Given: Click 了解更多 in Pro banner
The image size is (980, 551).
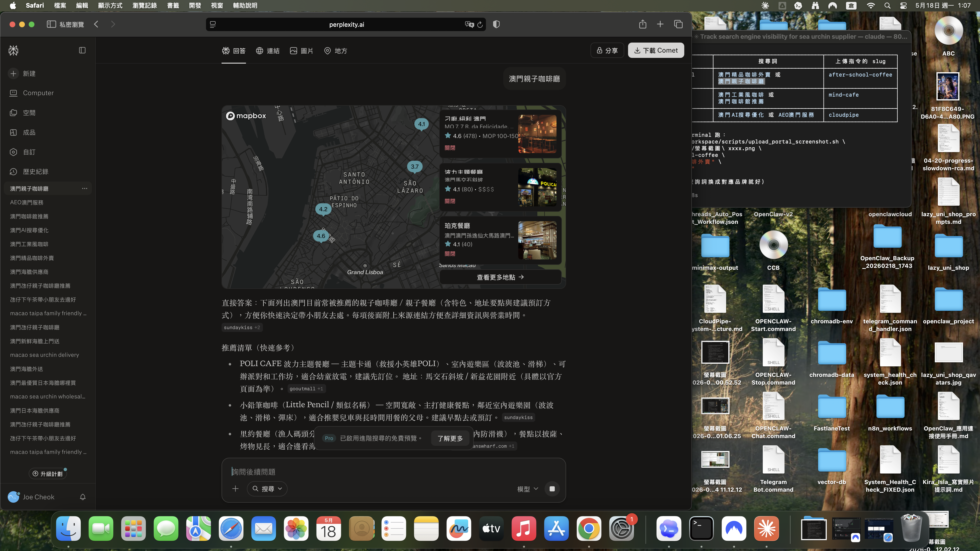Looking at the screenshot, I should click(450, 438).
